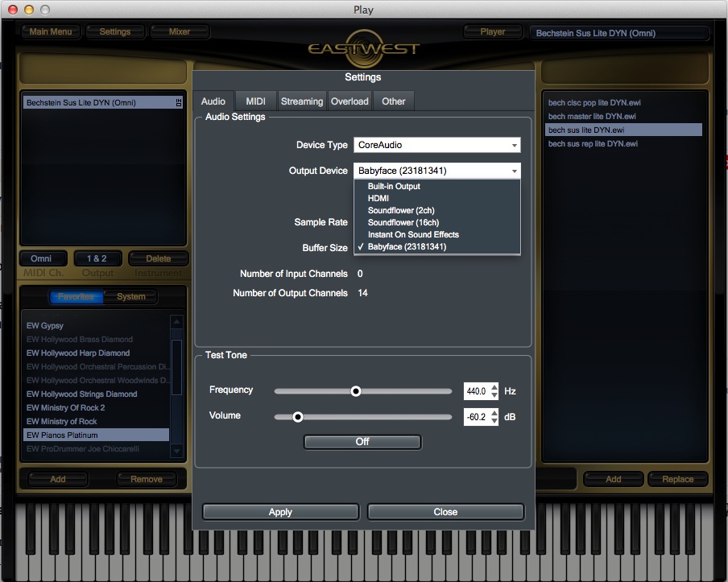
Task: Open the Device Type CoreAudio dropdown
Action: tap(437, 145)
